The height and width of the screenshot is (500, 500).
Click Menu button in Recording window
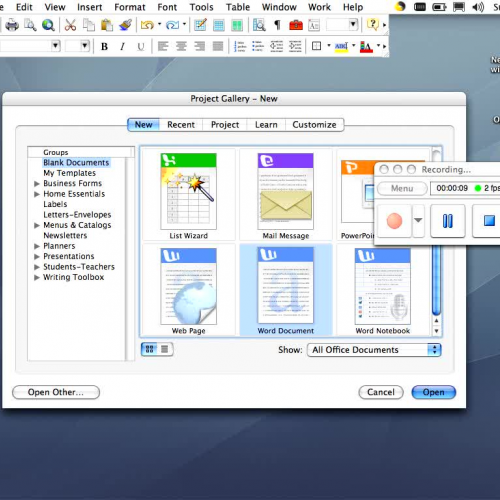[402, 188]
